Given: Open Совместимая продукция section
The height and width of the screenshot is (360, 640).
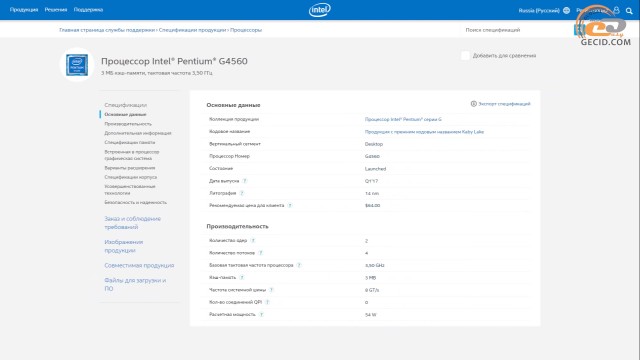Looking at the screenshot, I should 139,265.
